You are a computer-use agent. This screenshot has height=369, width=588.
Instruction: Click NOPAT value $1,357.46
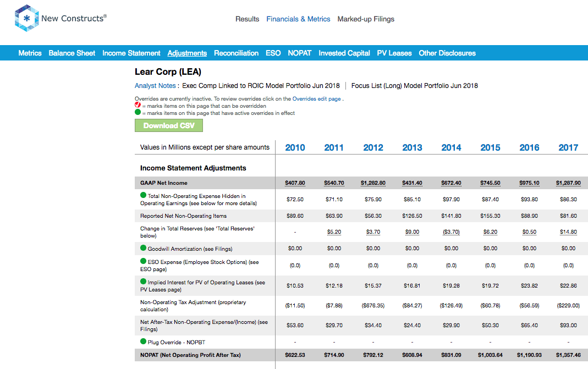pyautogui.click(x=568, y=355)
